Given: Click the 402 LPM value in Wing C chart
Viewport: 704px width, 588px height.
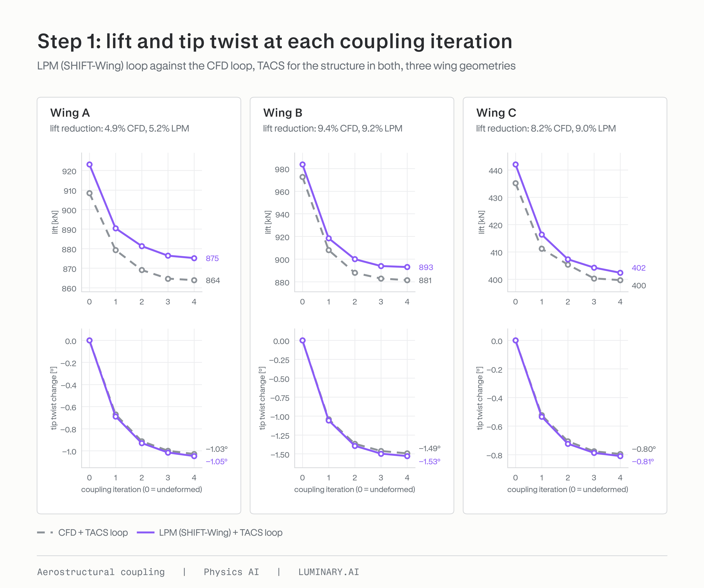Looking at the screenshot, I should 639,268.
